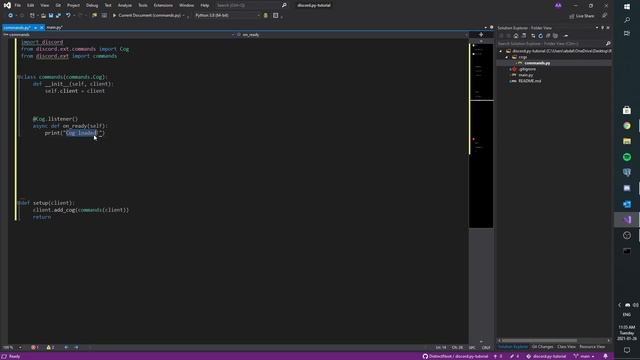Open the Git menu
640x360 pixels.
58,5
